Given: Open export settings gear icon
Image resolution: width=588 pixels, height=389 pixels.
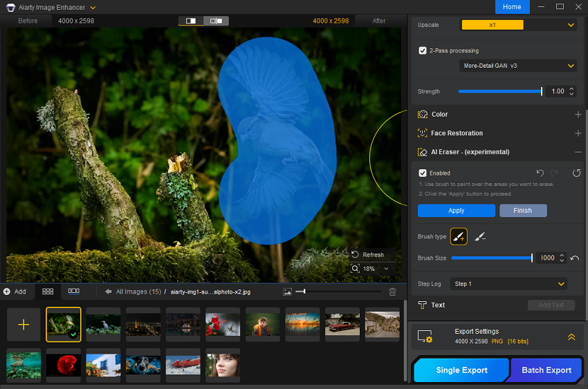Looking at the screenshot, I should point(425,336).
